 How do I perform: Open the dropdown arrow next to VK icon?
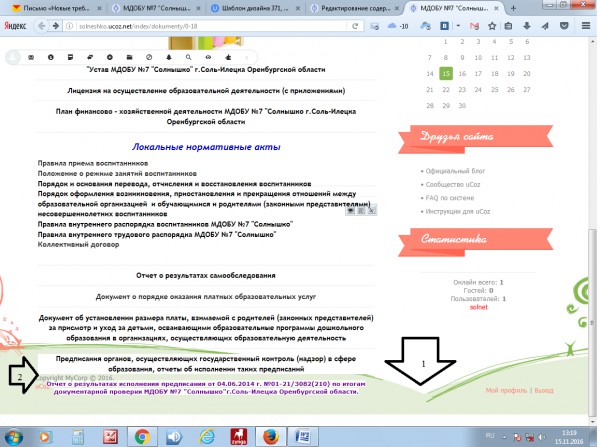(x=458, y=26)
